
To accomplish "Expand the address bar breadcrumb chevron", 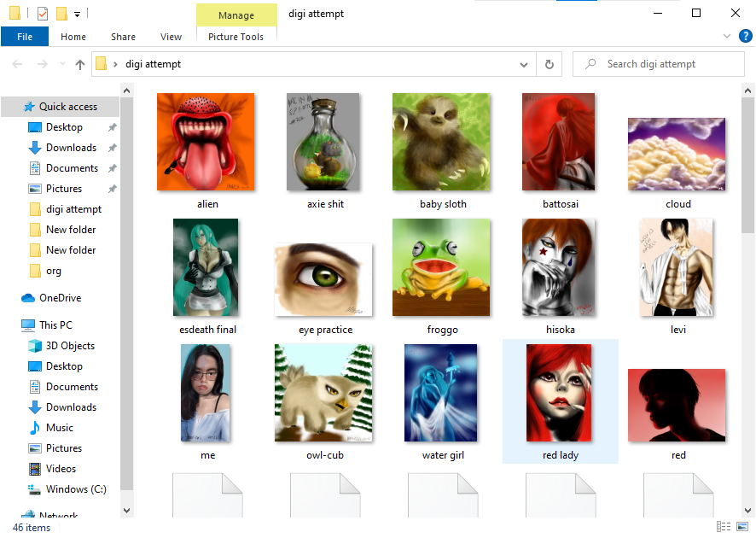I will tap(115, 64).
